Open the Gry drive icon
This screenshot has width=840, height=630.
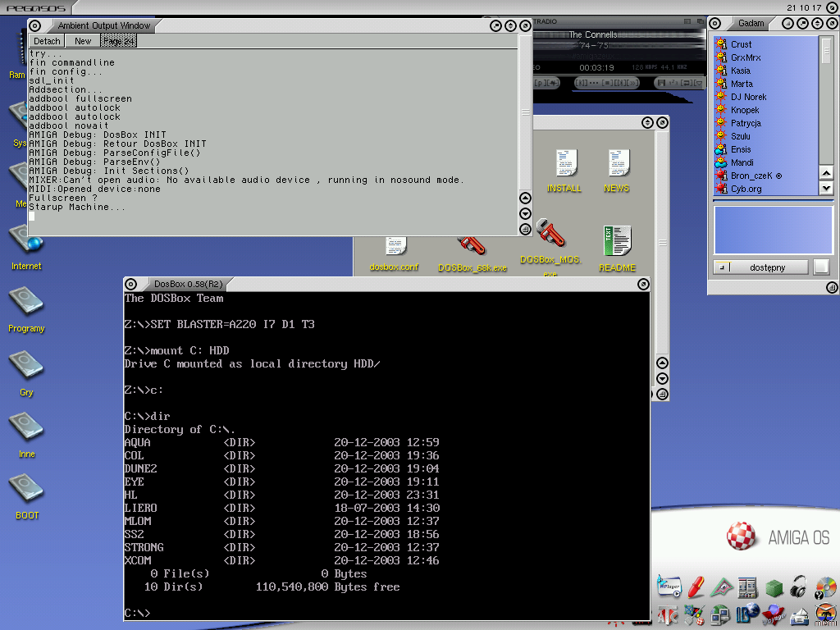[25, 365]
